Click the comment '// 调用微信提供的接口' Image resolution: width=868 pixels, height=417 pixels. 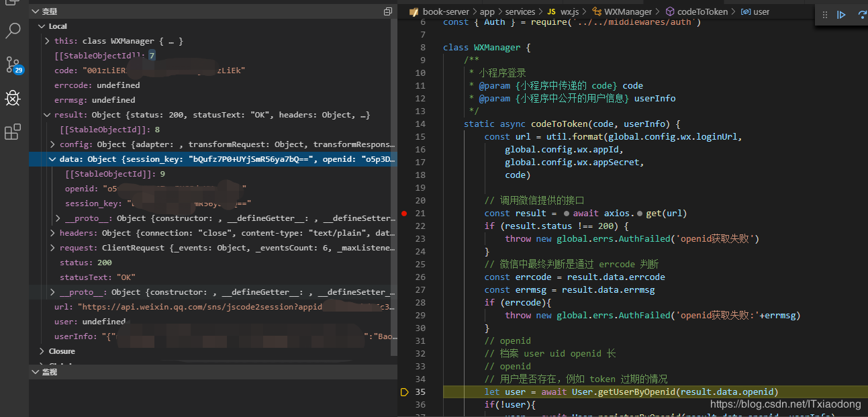(534, 201)
